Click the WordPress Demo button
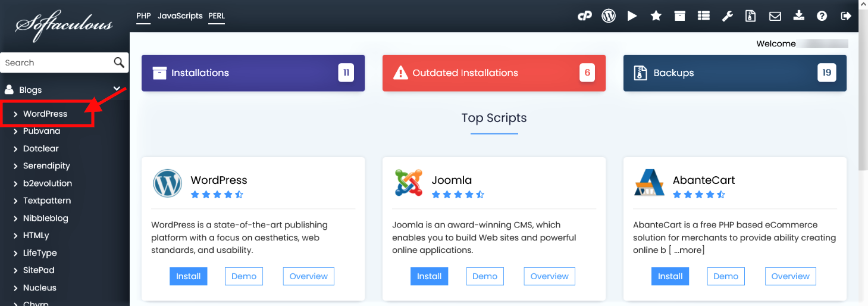Viewport: 868px width, 306px height. click(x=244, y=276)
